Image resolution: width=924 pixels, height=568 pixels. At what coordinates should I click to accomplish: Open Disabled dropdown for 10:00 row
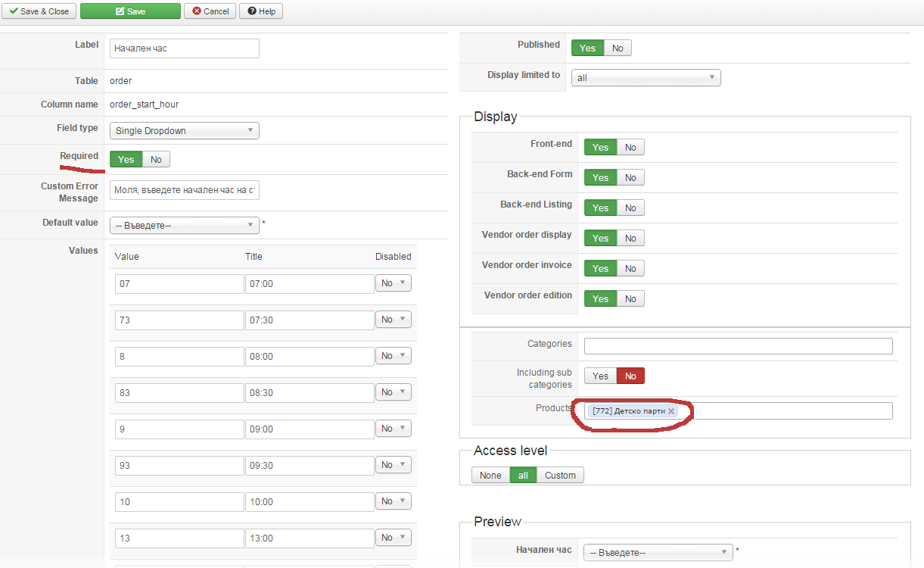click(394, 501)
